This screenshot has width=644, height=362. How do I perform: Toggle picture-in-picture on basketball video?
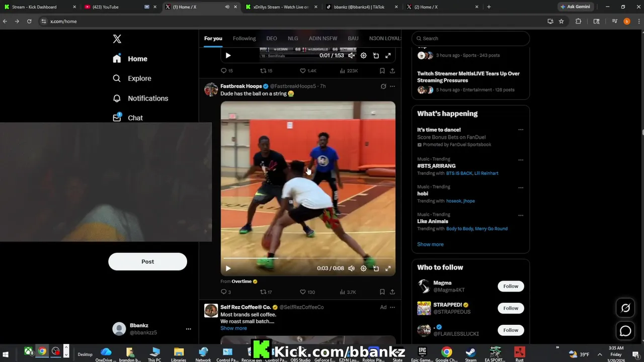coord(376,268)
